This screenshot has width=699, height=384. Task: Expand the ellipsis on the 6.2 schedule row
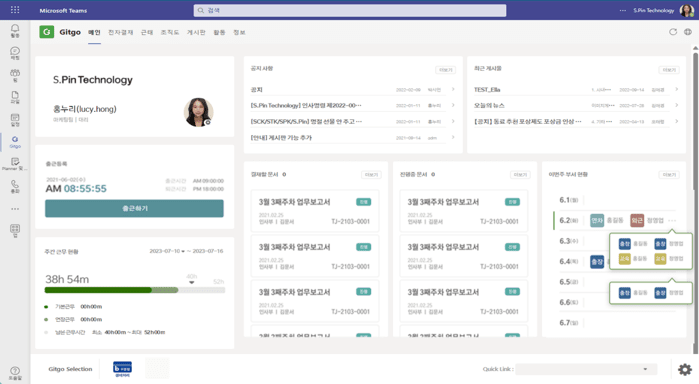pyautogui.click(x=672, y=220)
